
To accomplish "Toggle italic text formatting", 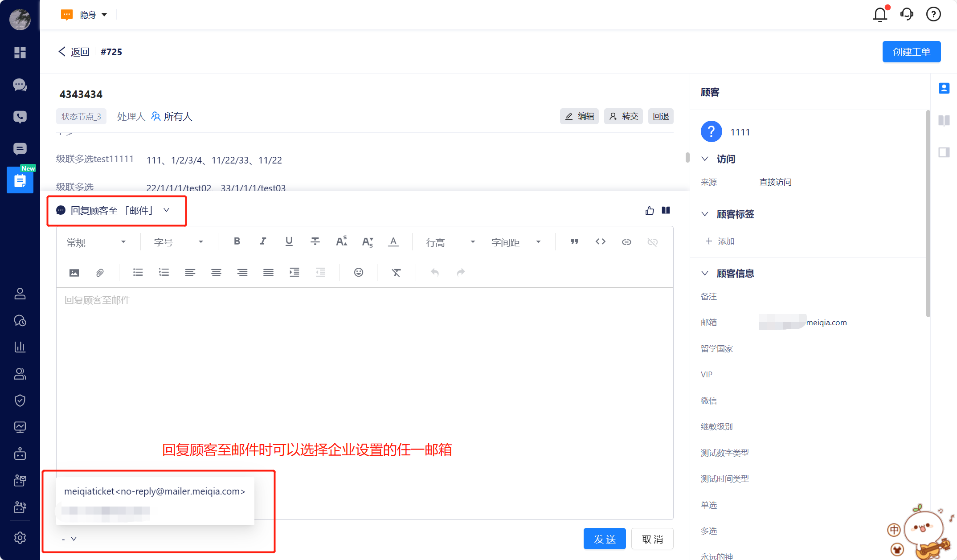I will 263,241.
